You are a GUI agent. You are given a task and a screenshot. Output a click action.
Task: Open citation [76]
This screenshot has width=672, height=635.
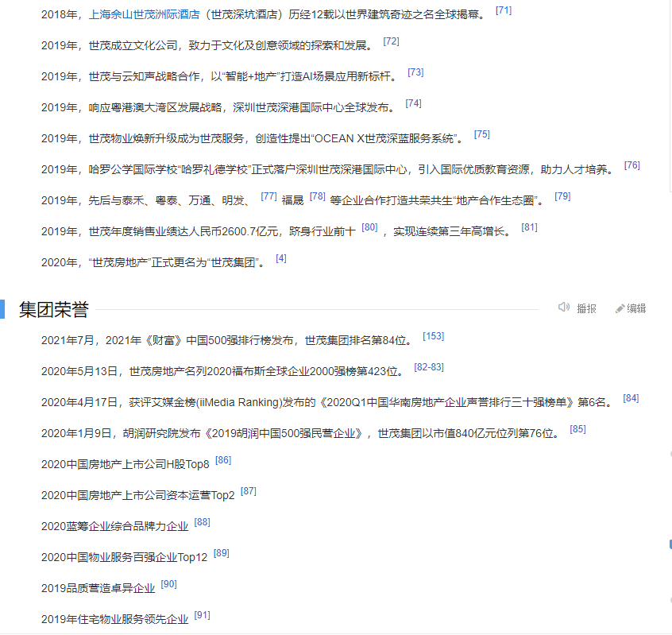coord(631,165)
